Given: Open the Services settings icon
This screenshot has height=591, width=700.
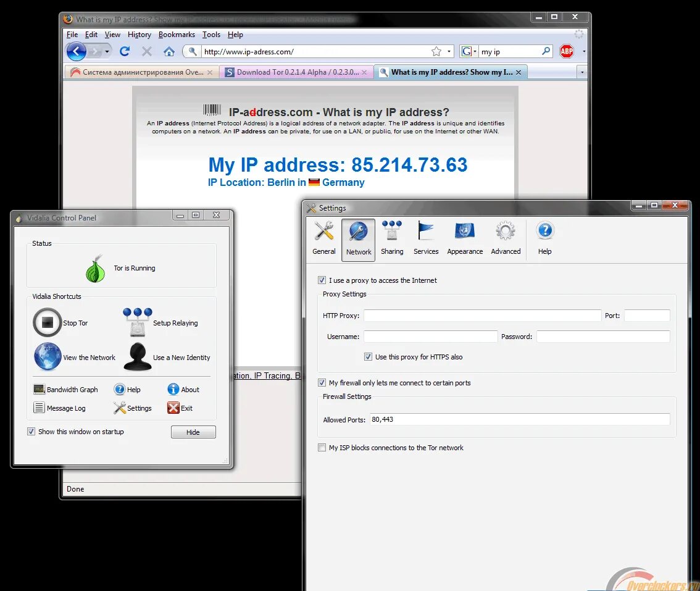Looking at the screenshot, I should pos(426,238).
